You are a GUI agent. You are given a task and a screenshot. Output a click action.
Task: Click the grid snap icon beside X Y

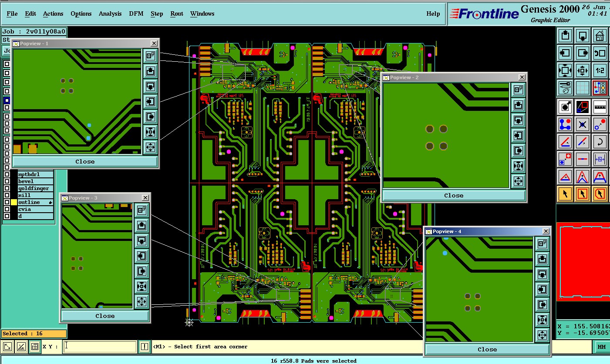pyautogui.click(x=35, y=347)
